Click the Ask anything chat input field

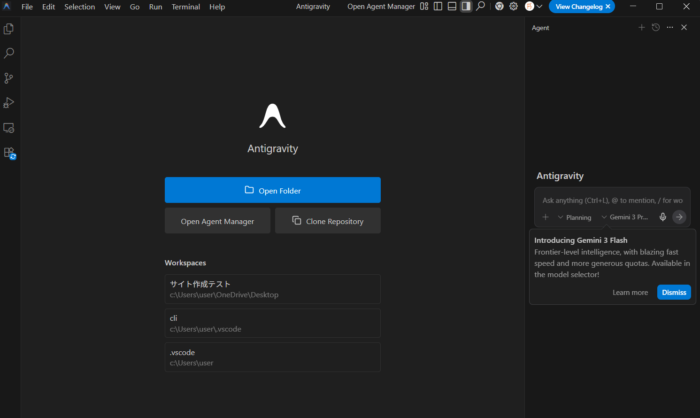612,200
